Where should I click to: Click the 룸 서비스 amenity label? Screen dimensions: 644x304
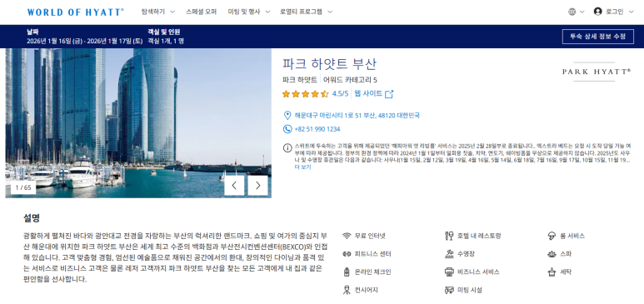(572, 236)
